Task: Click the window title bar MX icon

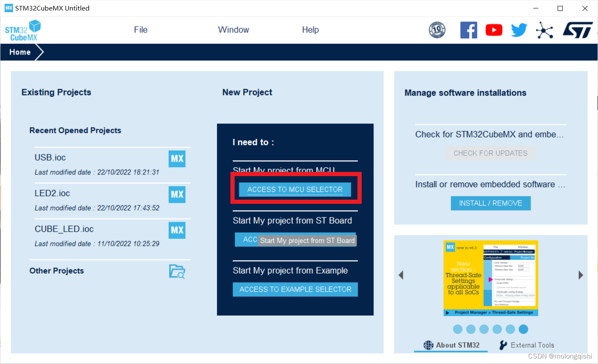Action: (x=8, y=8)
